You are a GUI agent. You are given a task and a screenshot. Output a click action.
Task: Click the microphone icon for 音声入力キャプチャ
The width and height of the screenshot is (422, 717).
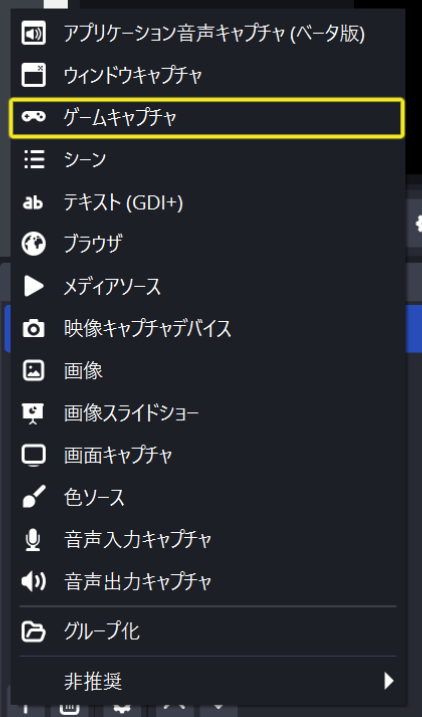pos(33,540)
